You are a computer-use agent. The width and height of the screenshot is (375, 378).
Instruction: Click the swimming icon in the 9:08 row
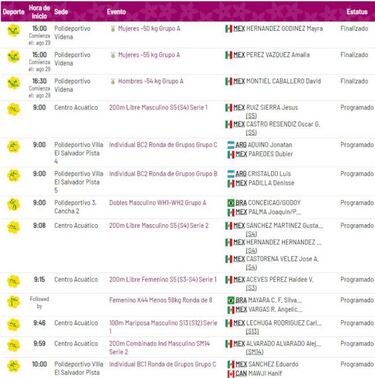pyautogui.click(x=14, y=228)
